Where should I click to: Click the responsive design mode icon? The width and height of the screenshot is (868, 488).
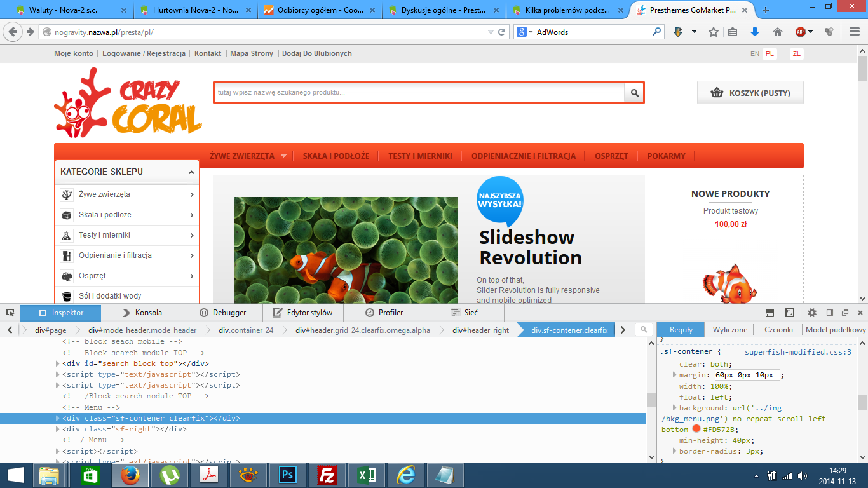point(790,313)
